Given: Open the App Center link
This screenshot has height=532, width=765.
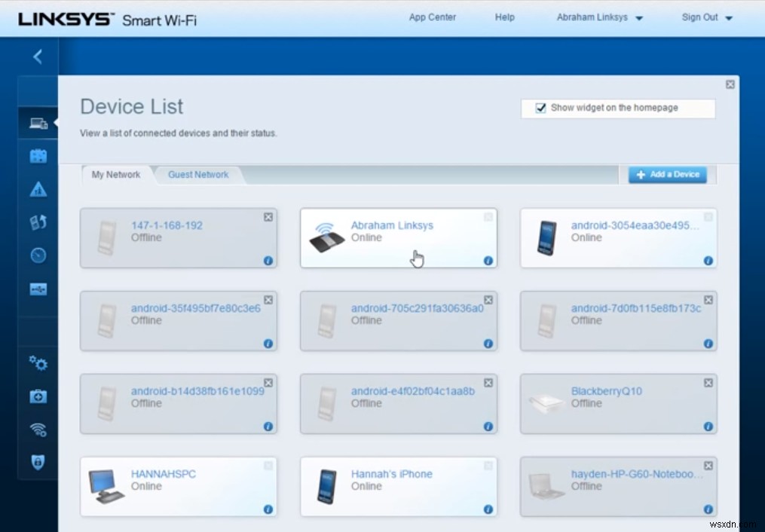Looking at the screenshot, I should [x=433, y=17].
